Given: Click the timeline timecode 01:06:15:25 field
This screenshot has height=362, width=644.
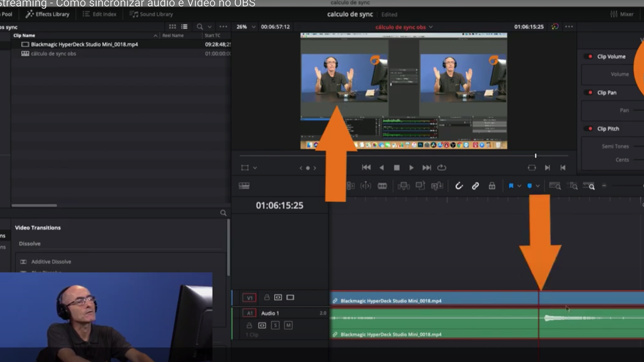Looking at the screenshot, I should [279, 205].
